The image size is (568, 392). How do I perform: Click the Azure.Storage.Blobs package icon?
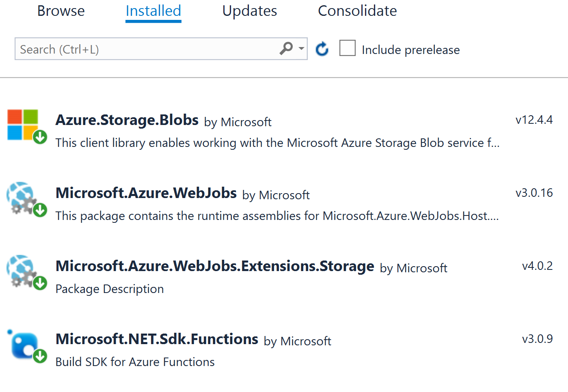[22, 124]
